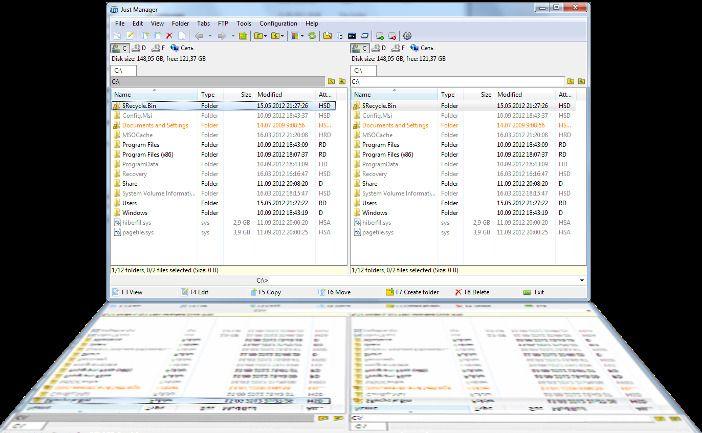702x433 pixels.
Task: Select drive D in the left panel
Action: point(139,48)
